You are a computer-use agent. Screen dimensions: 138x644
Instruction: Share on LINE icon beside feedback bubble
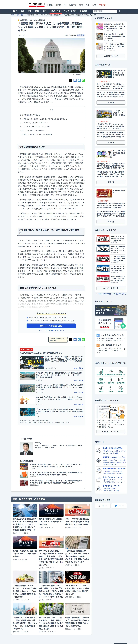83,339
